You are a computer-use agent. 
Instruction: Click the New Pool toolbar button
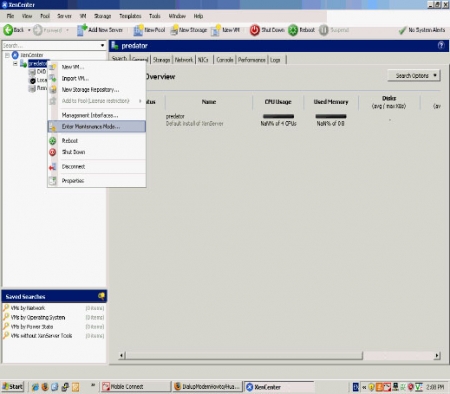point(149,30)
